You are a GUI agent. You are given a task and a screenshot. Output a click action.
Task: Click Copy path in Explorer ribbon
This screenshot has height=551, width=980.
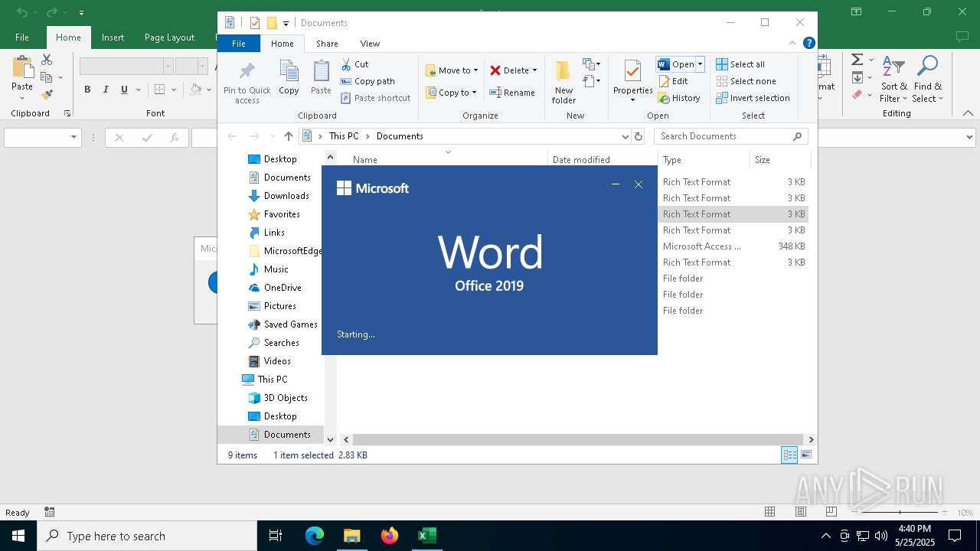pyautogui.click(x=367, y=81)
